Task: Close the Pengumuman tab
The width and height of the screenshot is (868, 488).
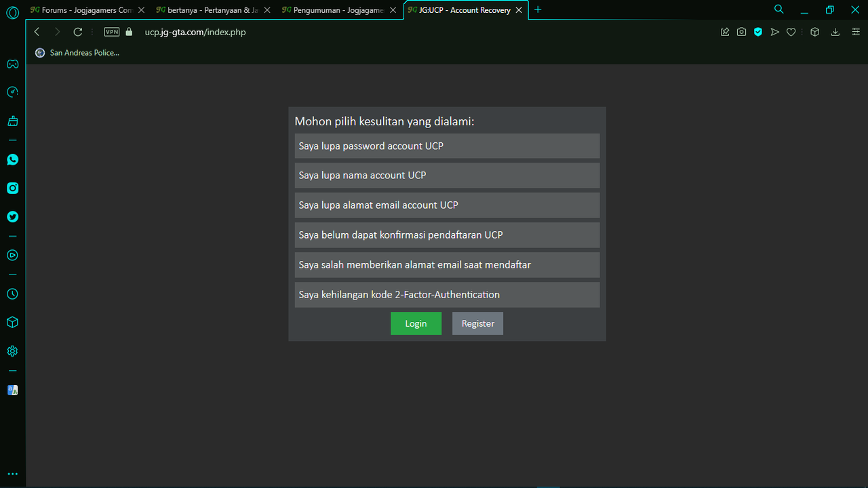Action: (x=393, y=10)
